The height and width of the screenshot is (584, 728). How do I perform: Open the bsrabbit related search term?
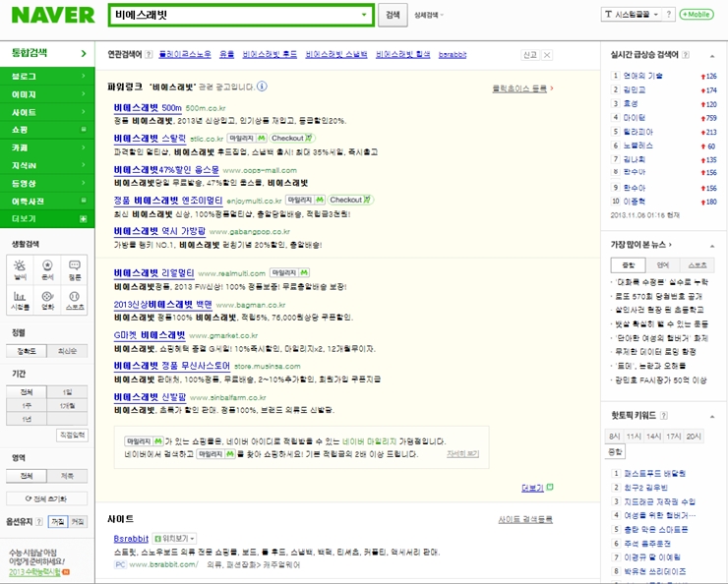tap(453, 55)
